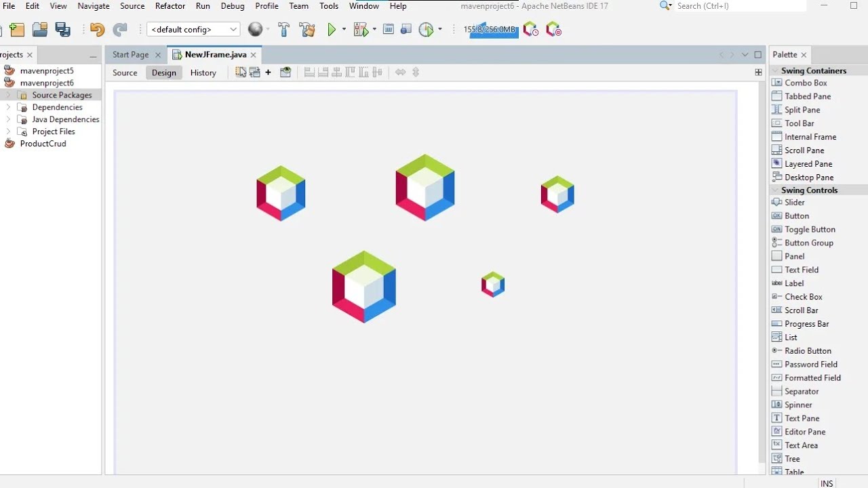Open the Tools menu
Image resolution: width=868 pixels, height=488 pixels.
coord(329,6)
